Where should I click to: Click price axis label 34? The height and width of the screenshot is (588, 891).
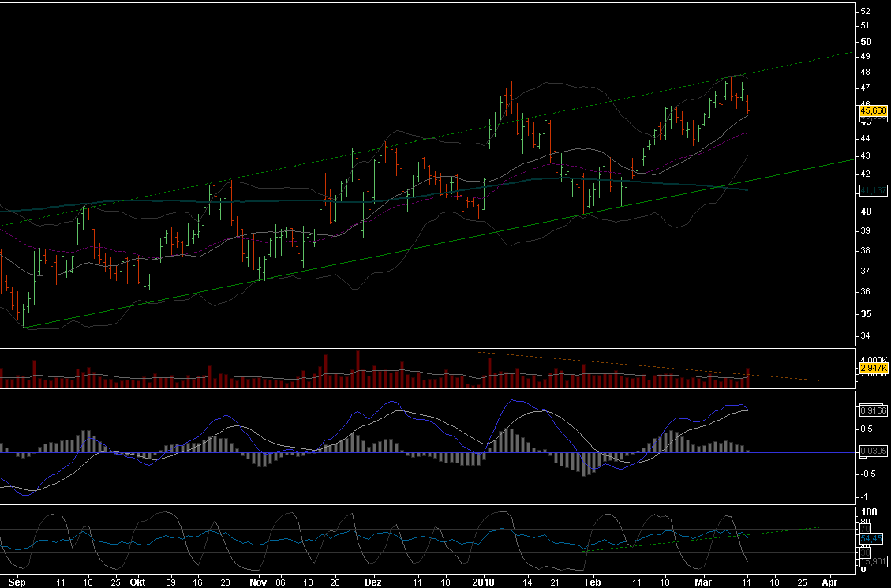[866, 335]
